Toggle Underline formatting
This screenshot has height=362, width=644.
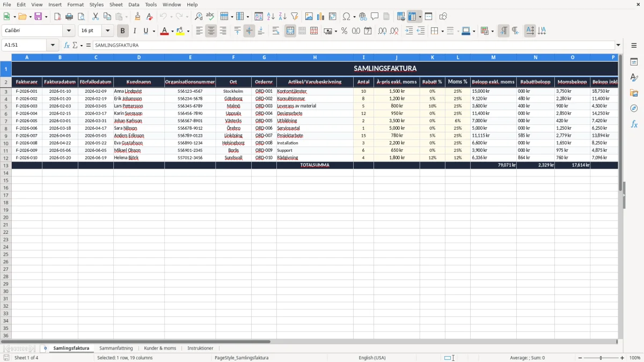pos(145,31)
